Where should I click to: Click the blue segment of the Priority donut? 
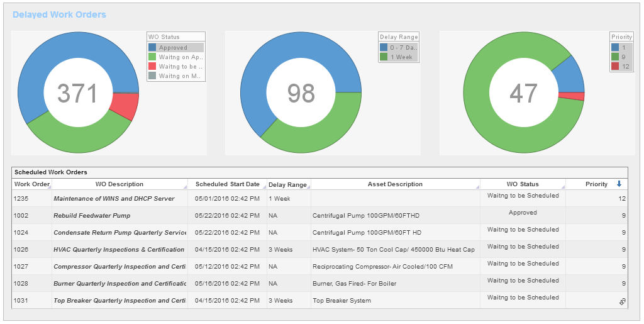point(570,76)
